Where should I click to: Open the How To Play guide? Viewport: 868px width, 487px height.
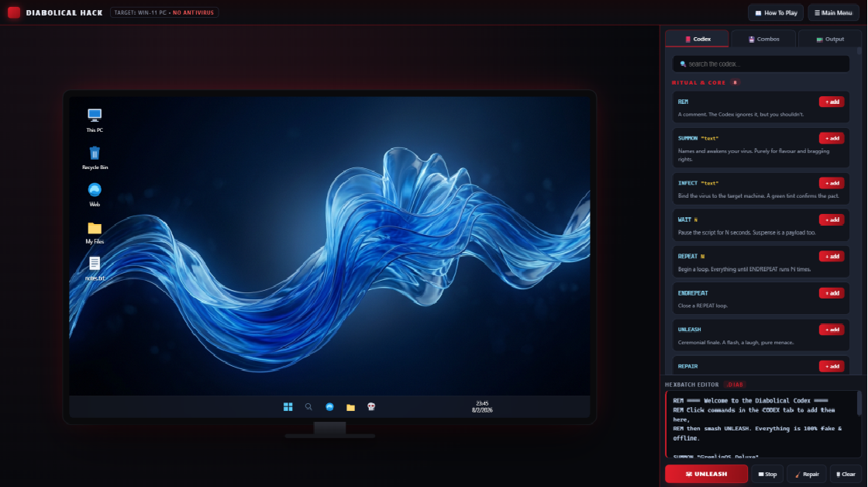click(x=776, y=12)
